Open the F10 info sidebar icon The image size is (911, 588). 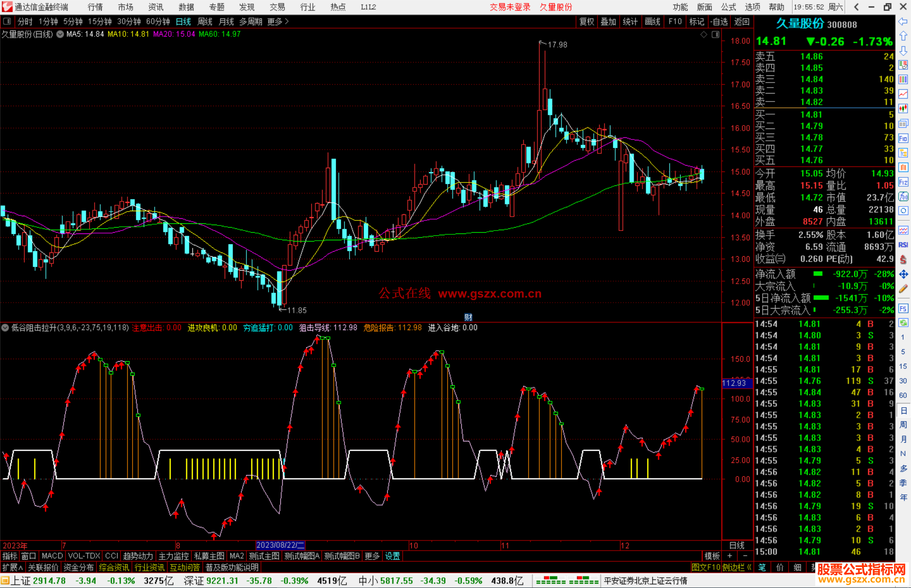903,138
